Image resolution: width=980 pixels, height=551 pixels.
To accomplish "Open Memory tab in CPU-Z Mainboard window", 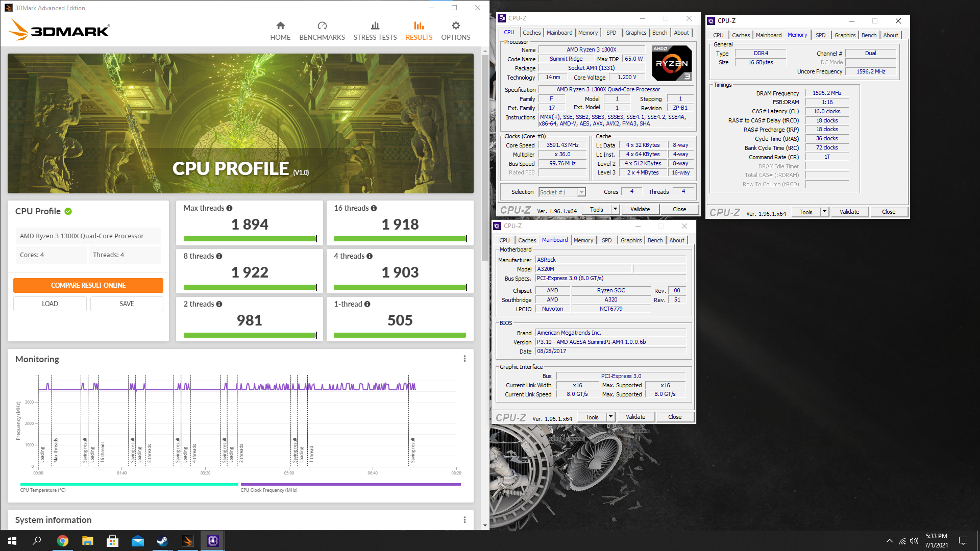I will [x=583, y=240].
